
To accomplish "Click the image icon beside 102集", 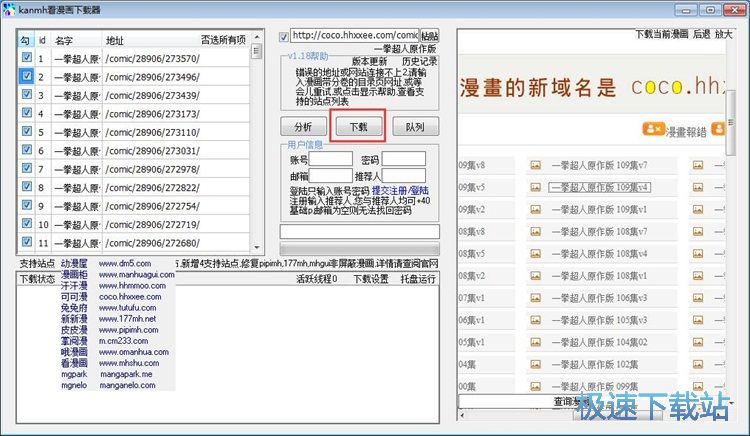I will 535,364.
